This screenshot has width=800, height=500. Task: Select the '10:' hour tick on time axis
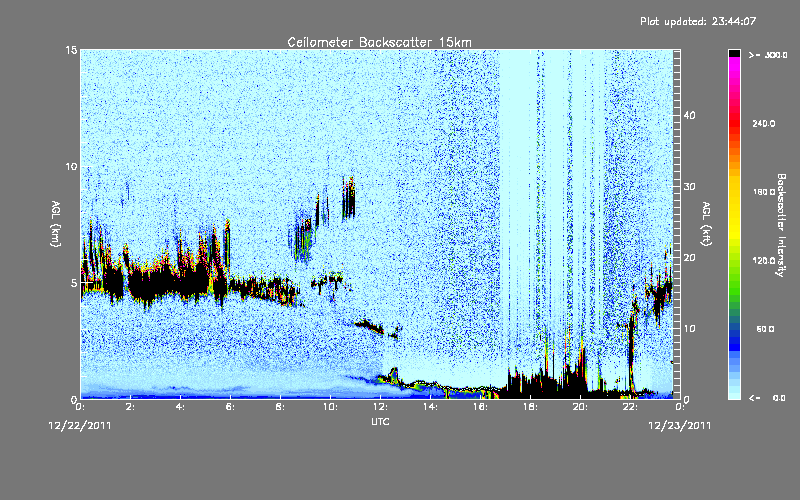[x=331, y=407]
